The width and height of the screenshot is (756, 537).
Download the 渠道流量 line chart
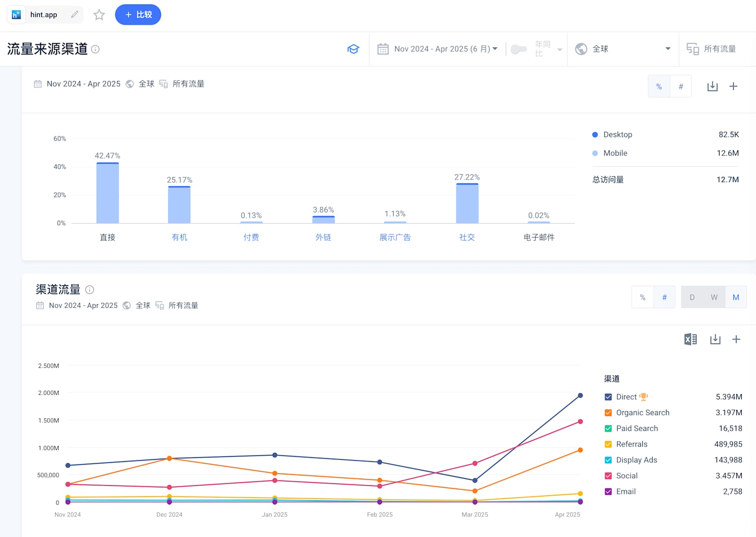[715, 339]
